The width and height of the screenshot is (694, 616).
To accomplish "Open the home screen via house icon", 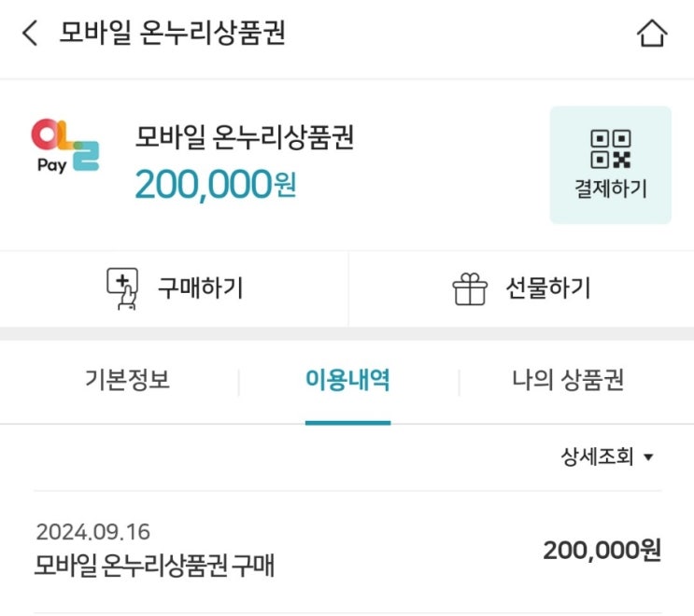I will pos(652,34).
